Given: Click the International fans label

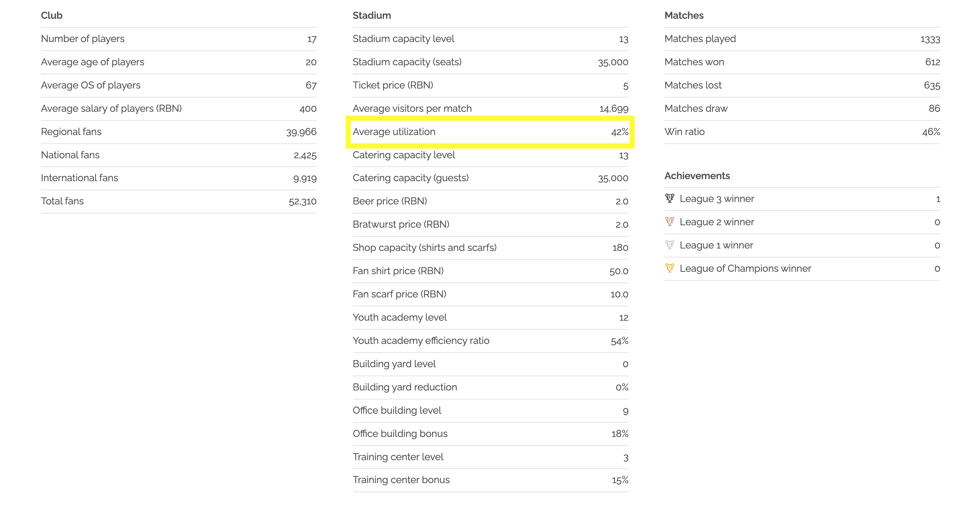Looking at the screenshot, I should (x=79, y=178).
